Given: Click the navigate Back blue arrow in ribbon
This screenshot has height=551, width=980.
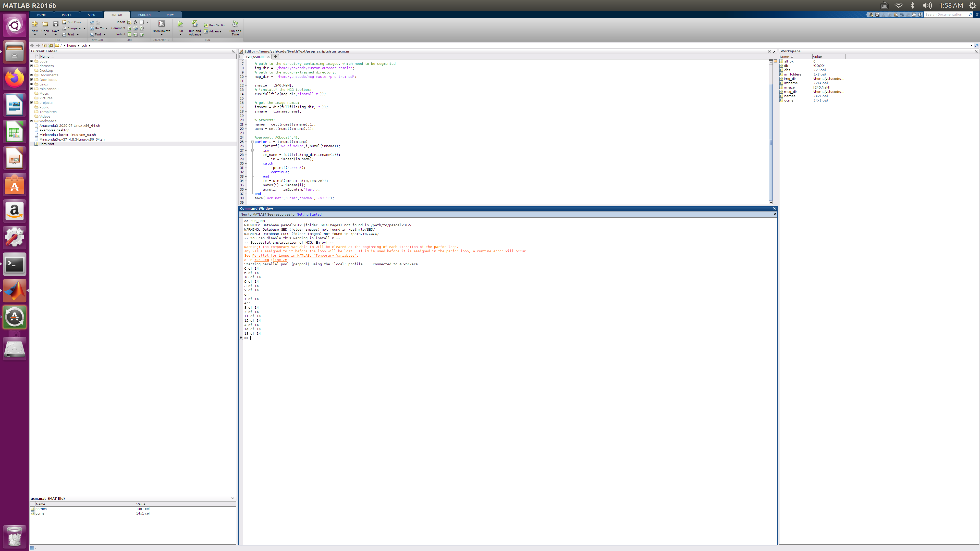Looking at the screenshot, I should pos(92,22).
